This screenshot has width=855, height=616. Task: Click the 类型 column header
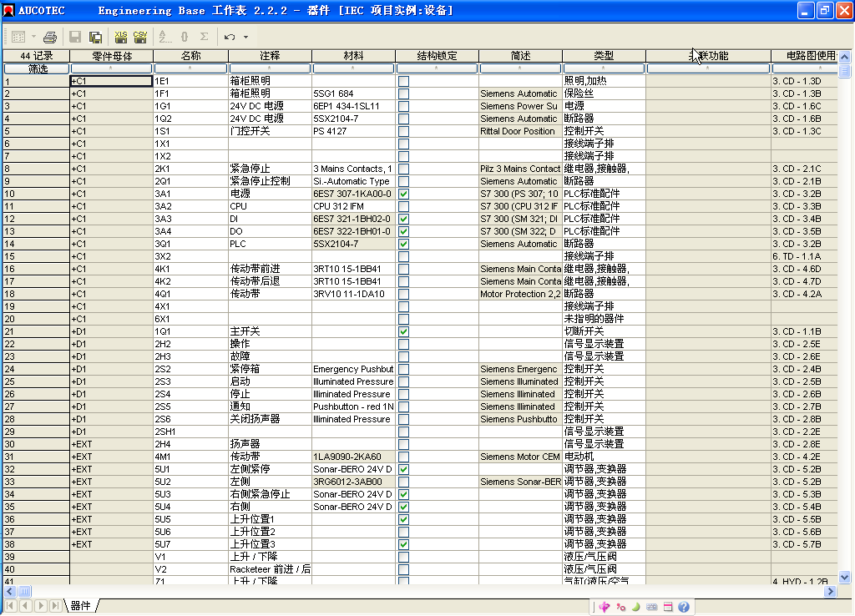(x=604, y=56)
